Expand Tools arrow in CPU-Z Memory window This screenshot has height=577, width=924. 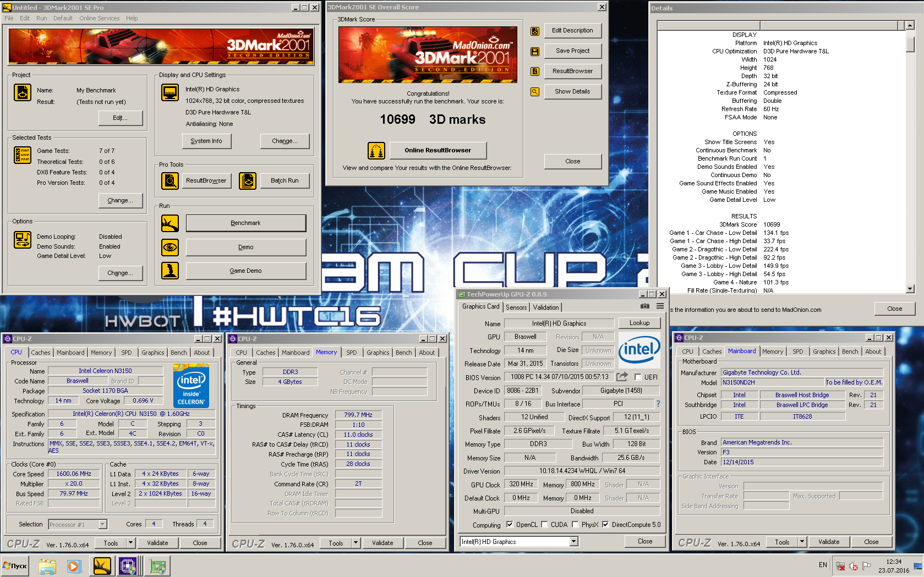[356, 543]
